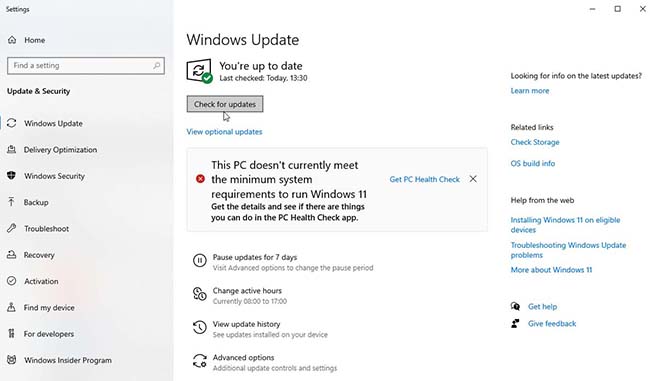The image size is (650, 381).
Task: Click the Activation checkmark circle icon
Action: click(12, 281)
